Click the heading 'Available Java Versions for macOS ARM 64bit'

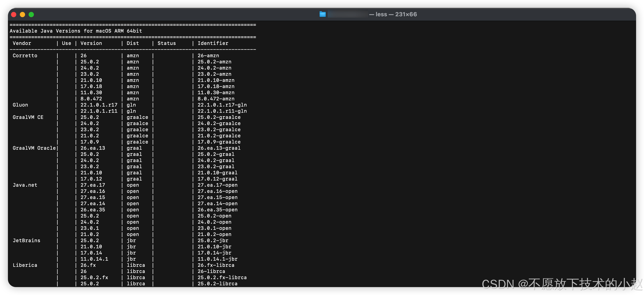pyautogui.click(x=76, y=31)
